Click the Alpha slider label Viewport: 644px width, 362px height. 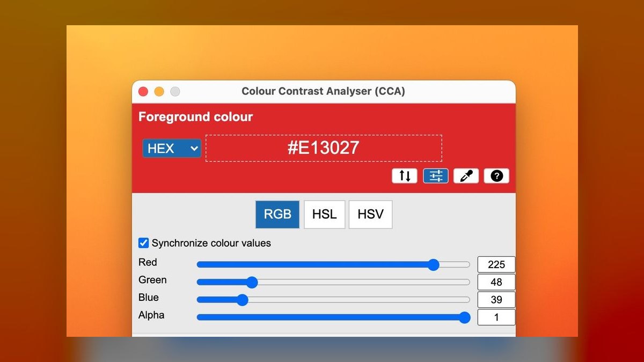[151, 315]
